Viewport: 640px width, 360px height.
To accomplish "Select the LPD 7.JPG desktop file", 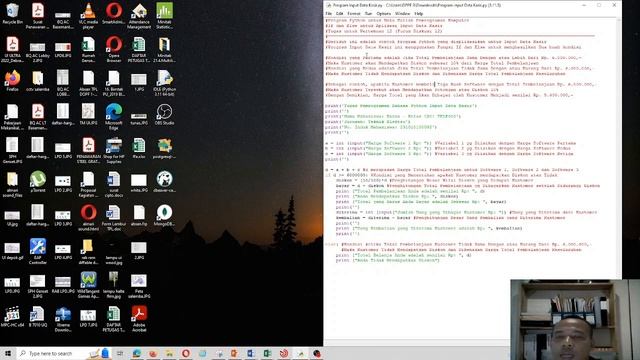I will 88,316.
